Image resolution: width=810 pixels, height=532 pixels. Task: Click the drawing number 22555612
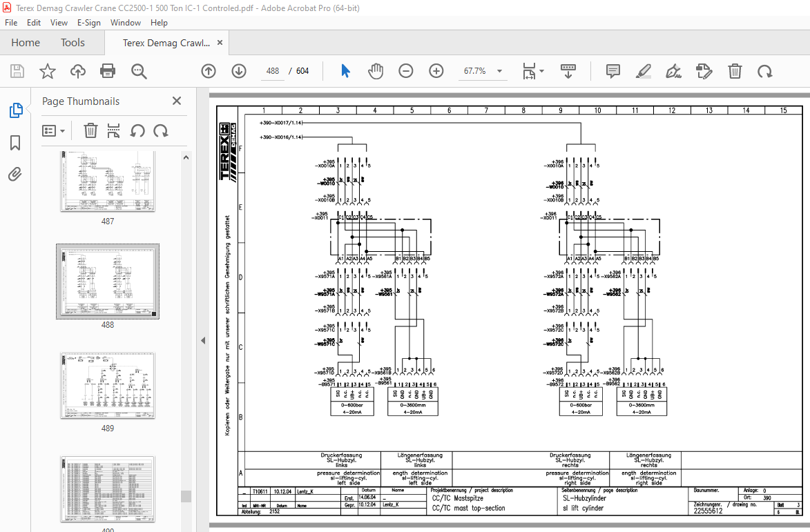708,511
